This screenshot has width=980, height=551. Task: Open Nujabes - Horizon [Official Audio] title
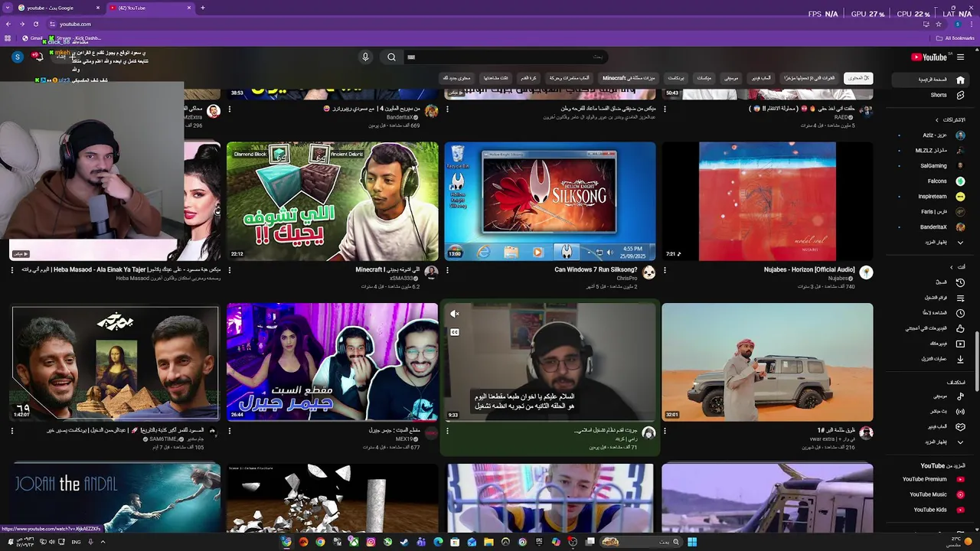(809, 270)
